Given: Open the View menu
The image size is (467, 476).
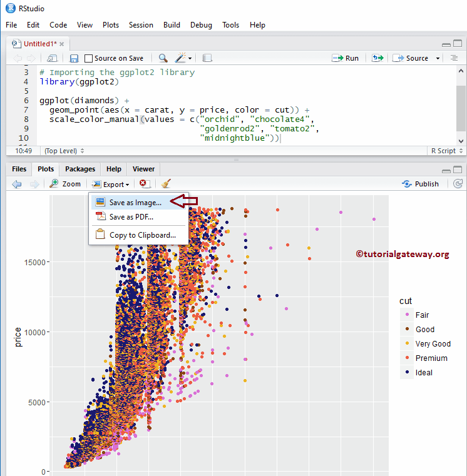Looking at the screenshot, I should (85, 25).
